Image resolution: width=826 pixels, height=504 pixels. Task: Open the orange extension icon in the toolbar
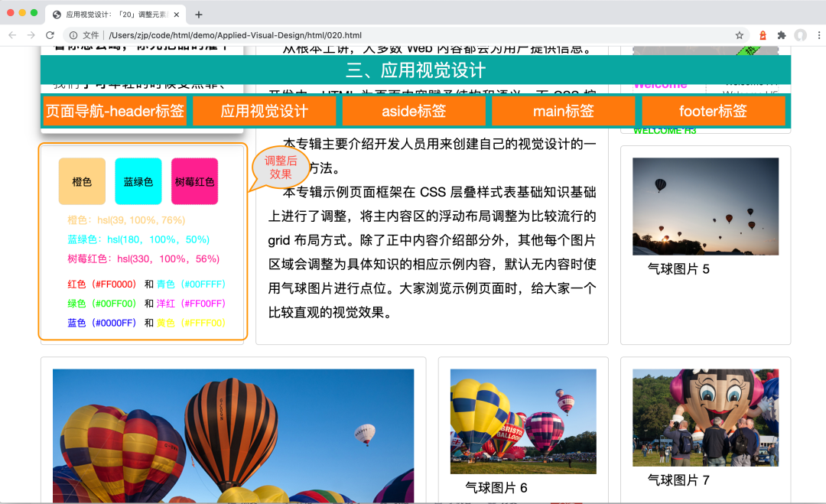(x=763, y=35)
